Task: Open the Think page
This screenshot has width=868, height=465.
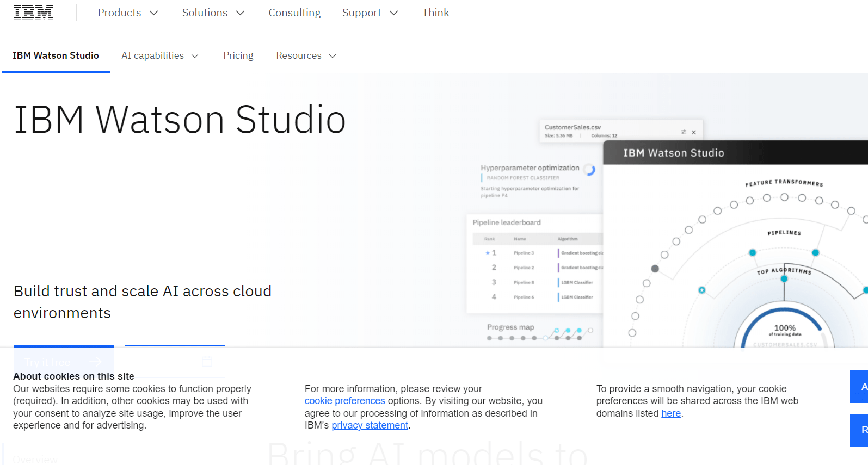Action: coord(435,13)
